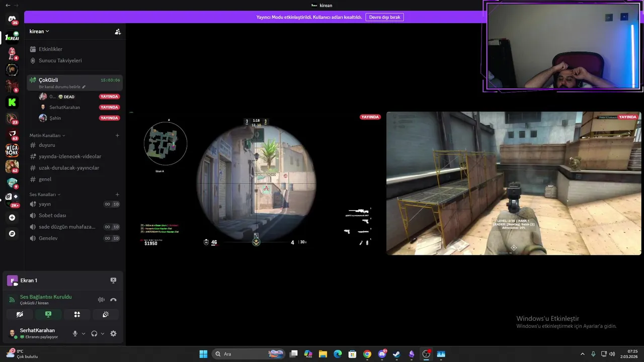Disconnect from voice with the hang-up icon
Image resolution: width=644 pixels, height=362 pixels.
pos(113,300)
